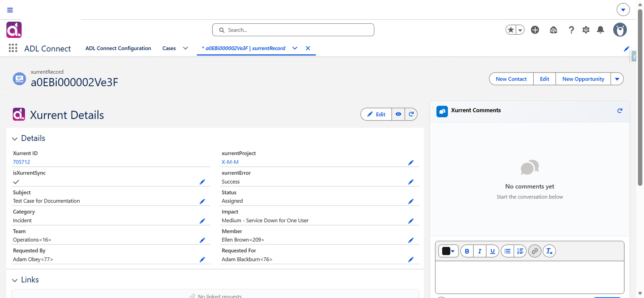This screenshot has height=298, width=644.
Task: Collapse the Details section
Action: [15, 139]
